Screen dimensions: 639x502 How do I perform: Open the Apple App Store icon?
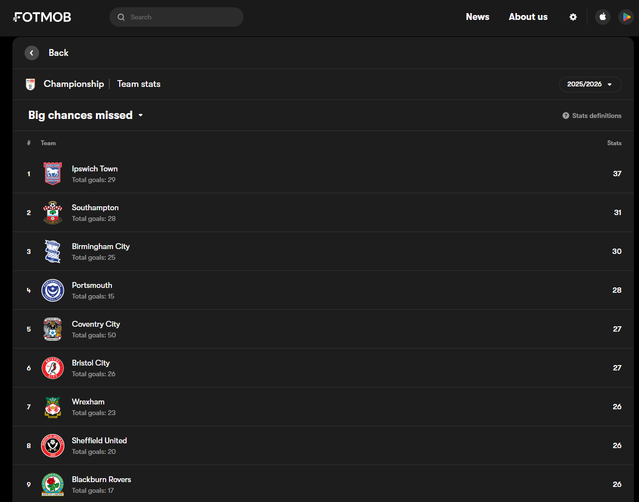tap(602, 17)
